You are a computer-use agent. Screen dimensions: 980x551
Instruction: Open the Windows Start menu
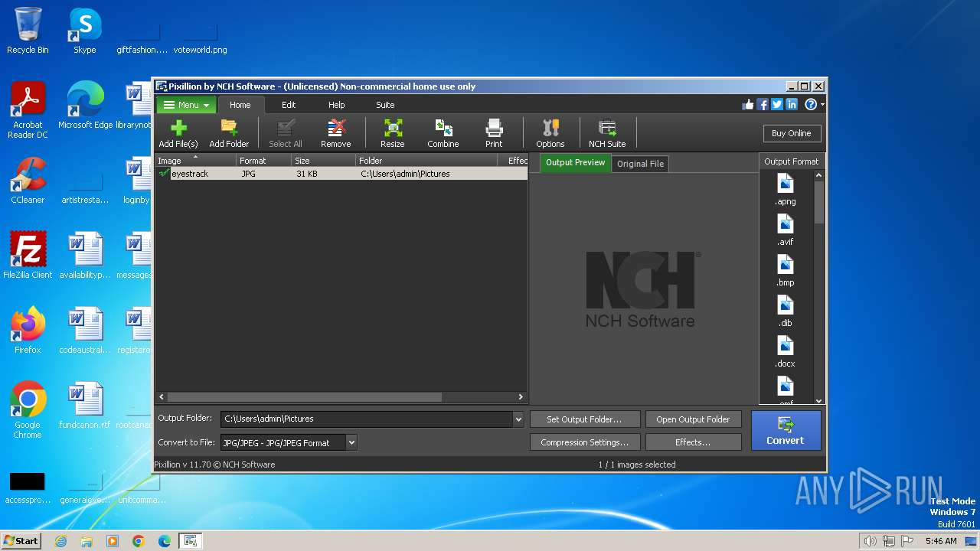point(21,540)
